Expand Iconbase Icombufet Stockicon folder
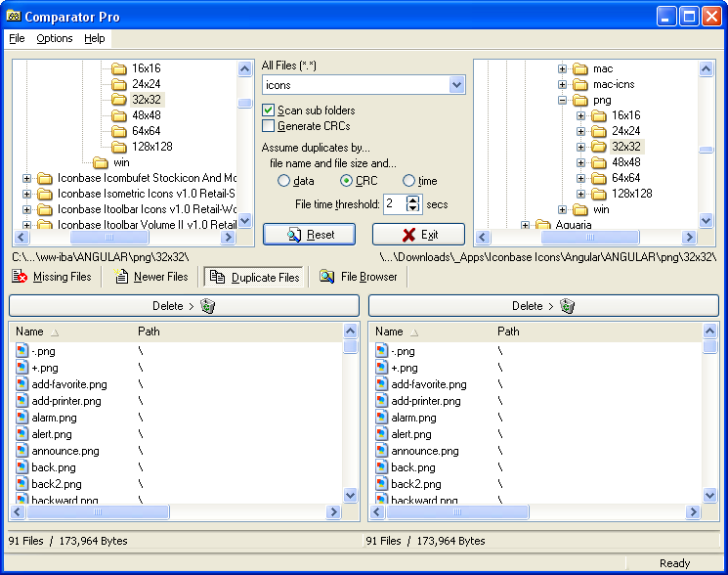This screenshot has height=575, width=728. (x=27, y=178)
